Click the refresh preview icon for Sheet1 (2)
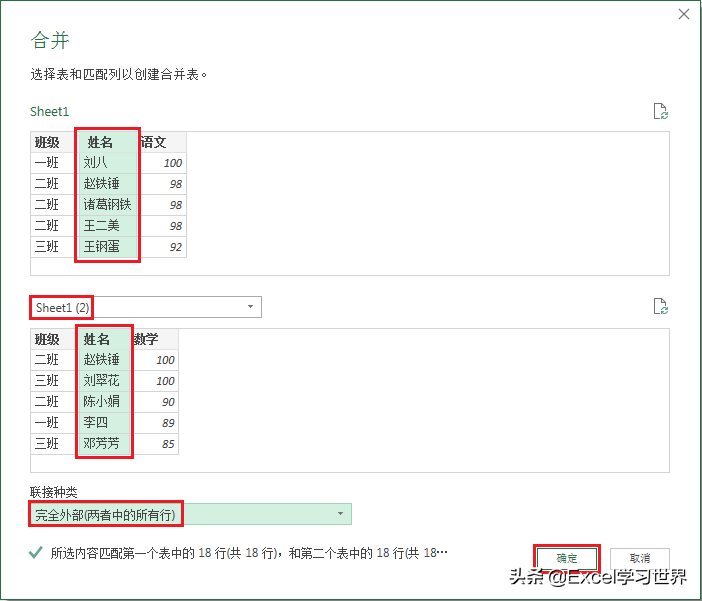702x601 pixels. point(660,306)
